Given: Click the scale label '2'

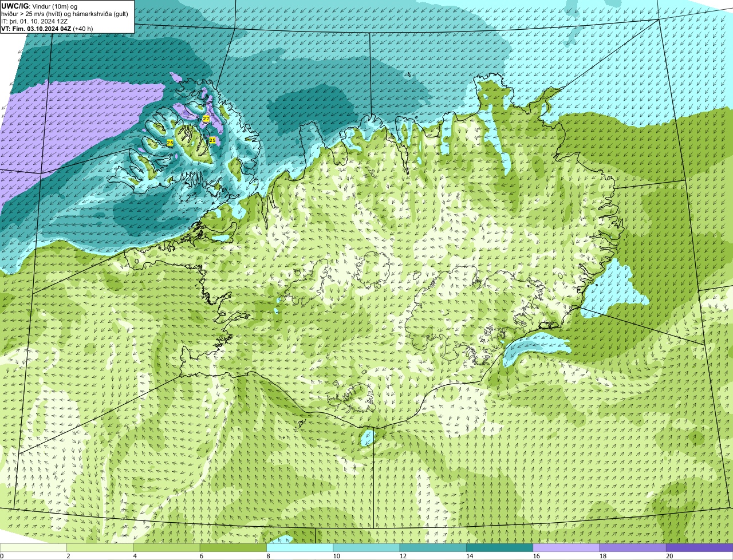Looking at the screenshot, I should 68,556.
